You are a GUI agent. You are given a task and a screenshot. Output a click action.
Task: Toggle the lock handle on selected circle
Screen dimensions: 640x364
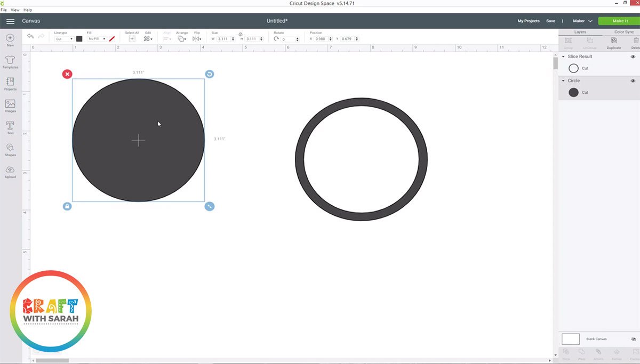67,206
